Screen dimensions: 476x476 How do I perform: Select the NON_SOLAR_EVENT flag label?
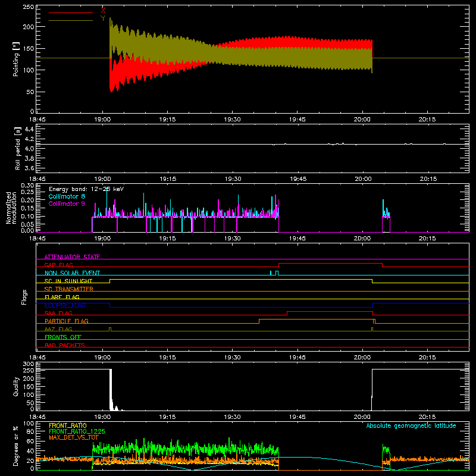click(x=72, y=273)
